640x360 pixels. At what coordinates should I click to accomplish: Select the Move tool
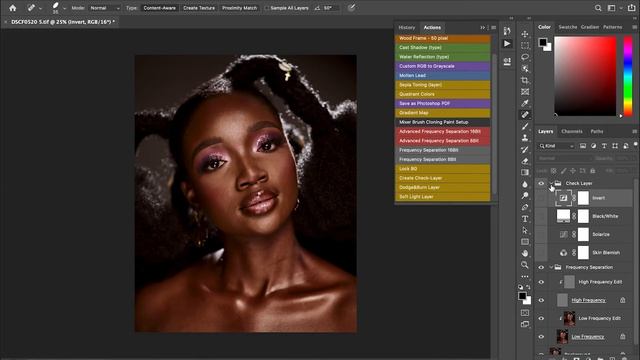click(x=525, y=34)
